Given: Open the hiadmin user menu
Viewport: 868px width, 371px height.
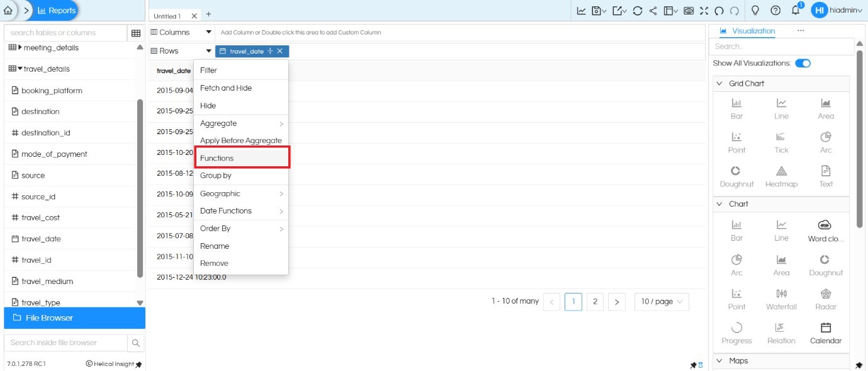Looking at the screenshot, I should click(x=837, y=11).
